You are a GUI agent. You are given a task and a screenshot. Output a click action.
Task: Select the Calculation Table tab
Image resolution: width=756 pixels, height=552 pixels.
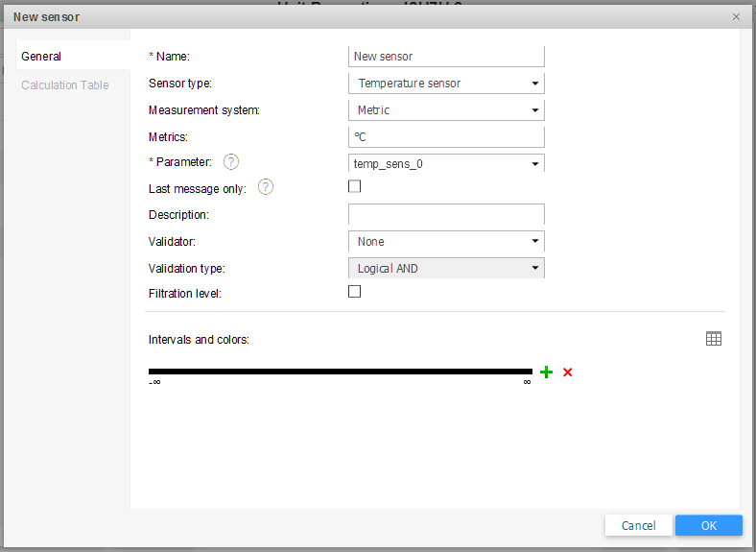(x=65, y=85)
